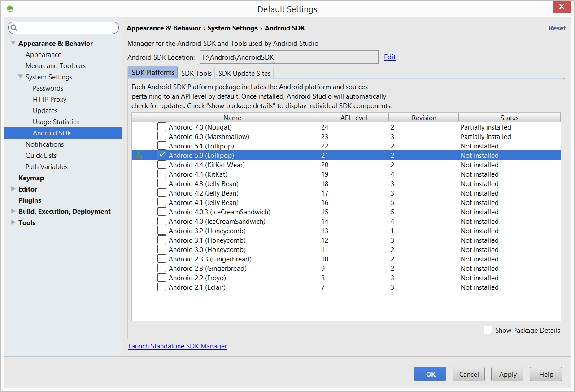
Task: Click 'Partially installed' status for Android 6.0
Action: [x=486, y=136]
